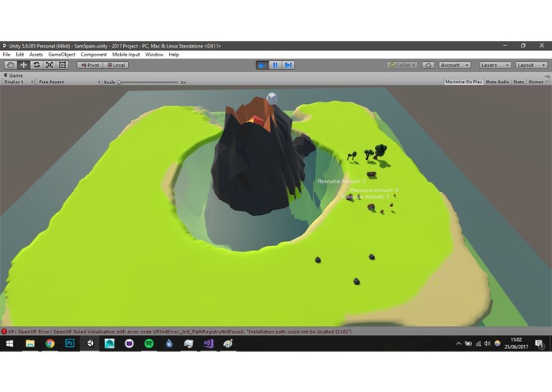The image size is (552, 392).
Task: Toggle the Stats overlay
Action: pos(519,82)
